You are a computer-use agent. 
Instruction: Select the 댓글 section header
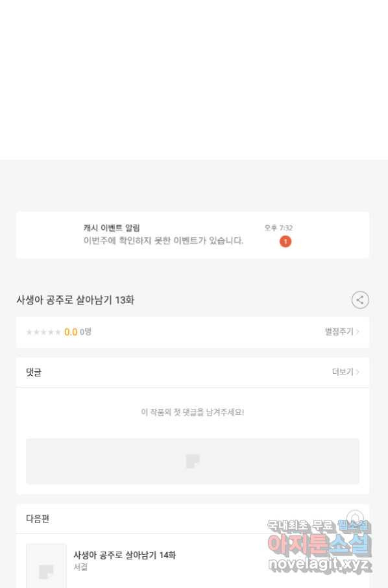coord(34,373)
